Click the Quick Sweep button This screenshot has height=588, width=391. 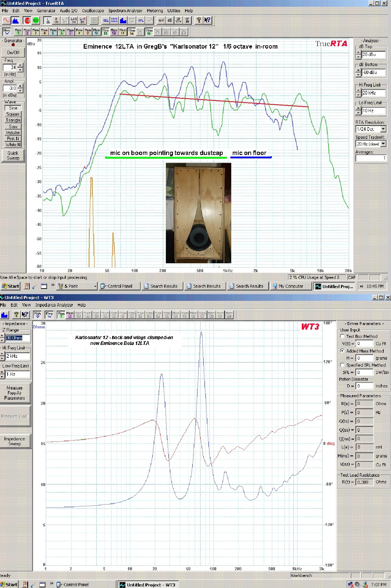(x=13, y=155)
